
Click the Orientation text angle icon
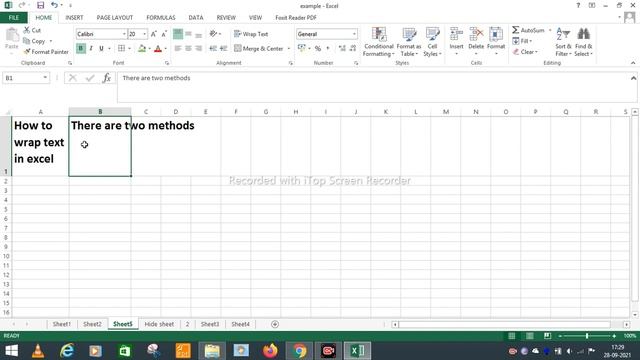coord(213,34)
